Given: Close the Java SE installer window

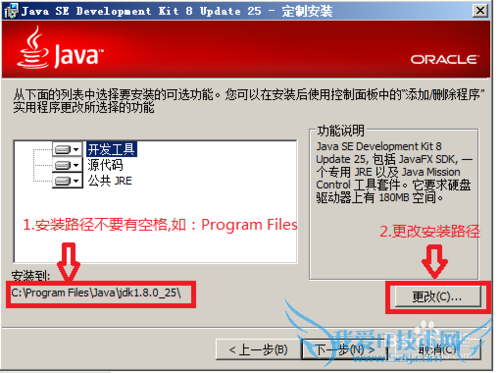Looking at the screenshot, I should pos(480,11).
